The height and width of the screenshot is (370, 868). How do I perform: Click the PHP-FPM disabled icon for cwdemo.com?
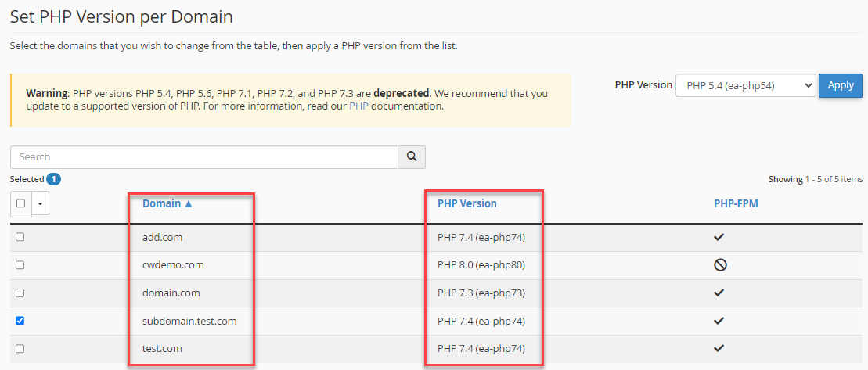coord(720,265)
